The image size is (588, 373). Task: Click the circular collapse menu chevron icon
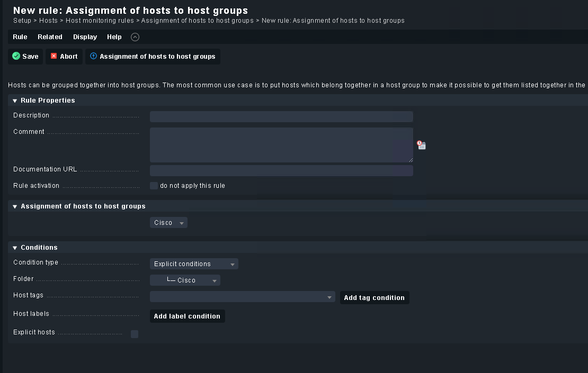click(135, 37)
